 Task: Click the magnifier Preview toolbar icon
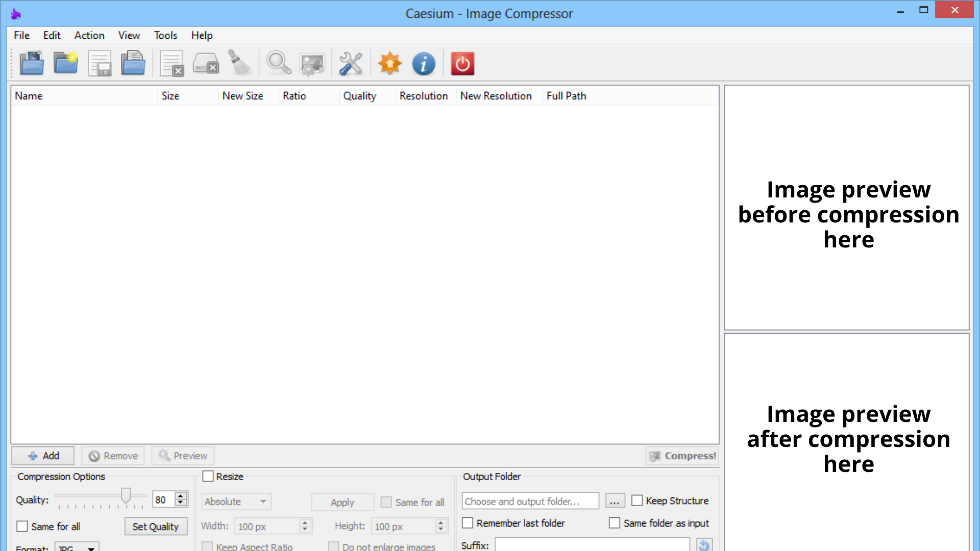tap(279, 64)
